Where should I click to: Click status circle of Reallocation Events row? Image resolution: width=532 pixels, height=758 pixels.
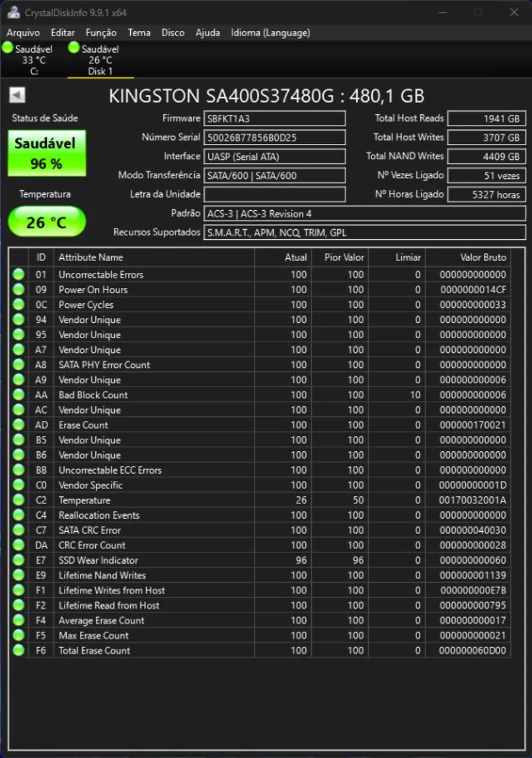[x=19, y=515]
